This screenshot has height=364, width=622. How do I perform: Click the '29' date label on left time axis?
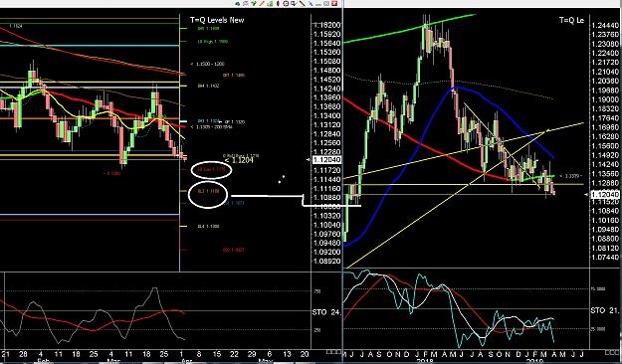click(x=252, y=354)
